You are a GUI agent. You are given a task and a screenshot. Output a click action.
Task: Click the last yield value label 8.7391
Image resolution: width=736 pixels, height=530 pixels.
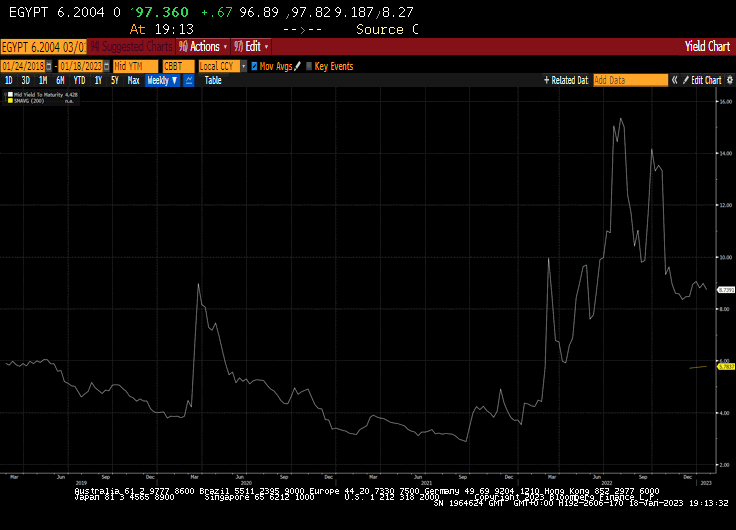pos(726,290)
